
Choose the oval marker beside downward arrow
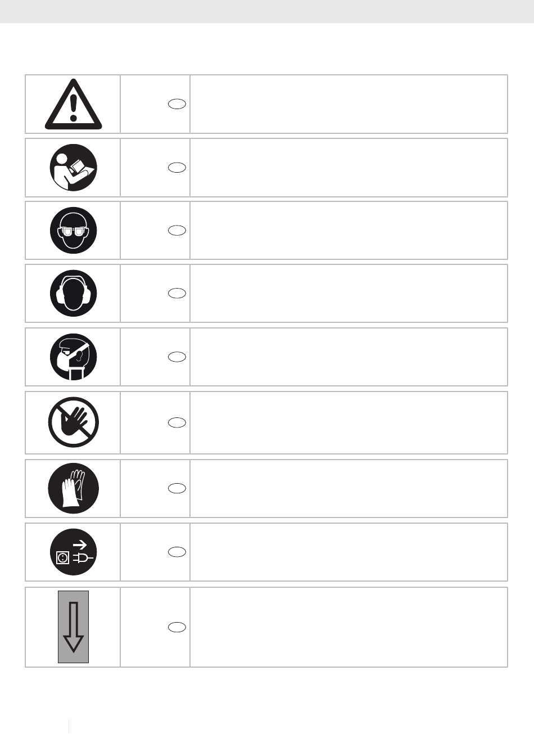point(177,627)
